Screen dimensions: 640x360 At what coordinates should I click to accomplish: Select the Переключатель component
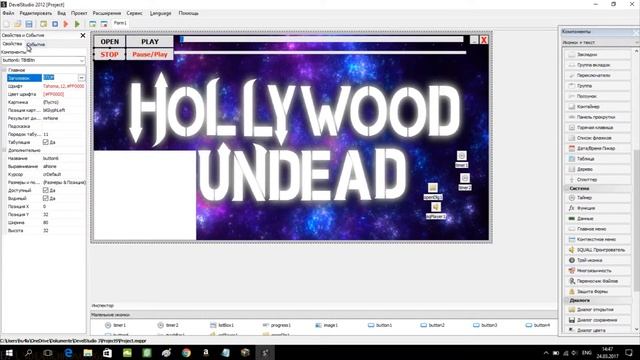[598, 76]
